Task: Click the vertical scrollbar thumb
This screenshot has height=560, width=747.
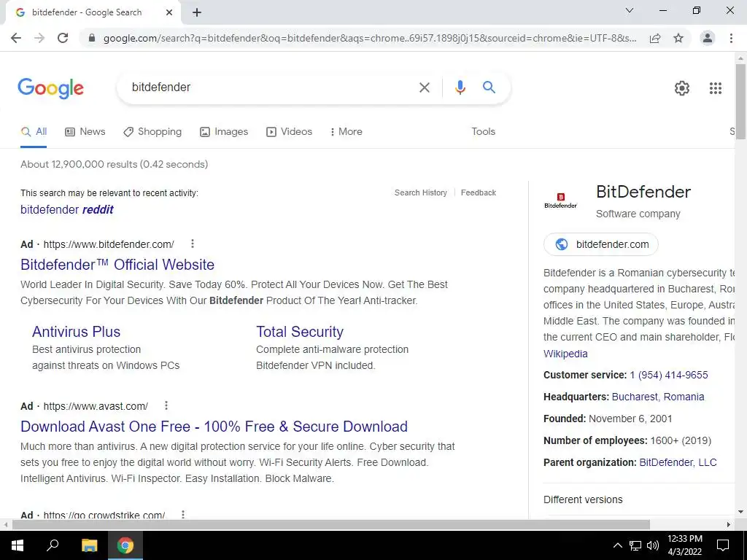Action: tap(740, 101)
